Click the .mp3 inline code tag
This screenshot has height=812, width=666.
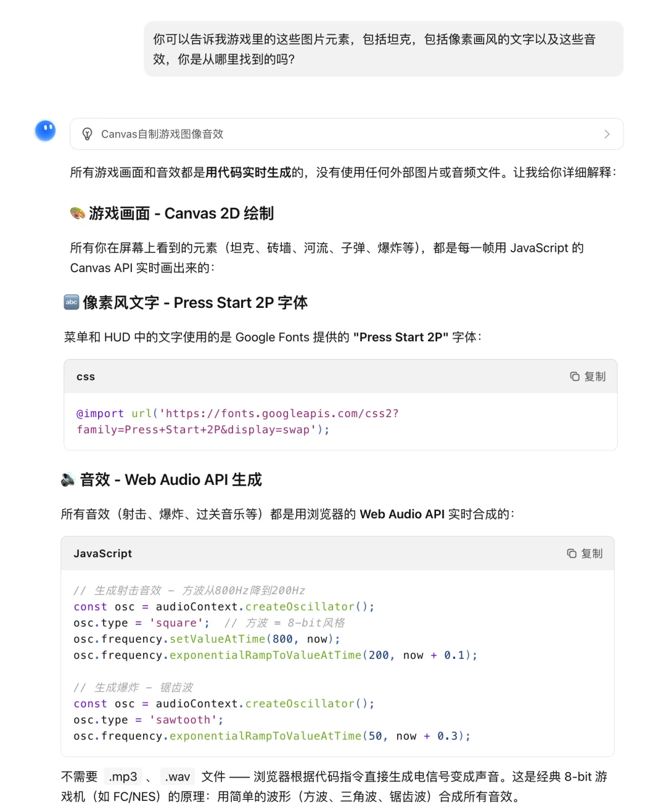coord(123,776)
